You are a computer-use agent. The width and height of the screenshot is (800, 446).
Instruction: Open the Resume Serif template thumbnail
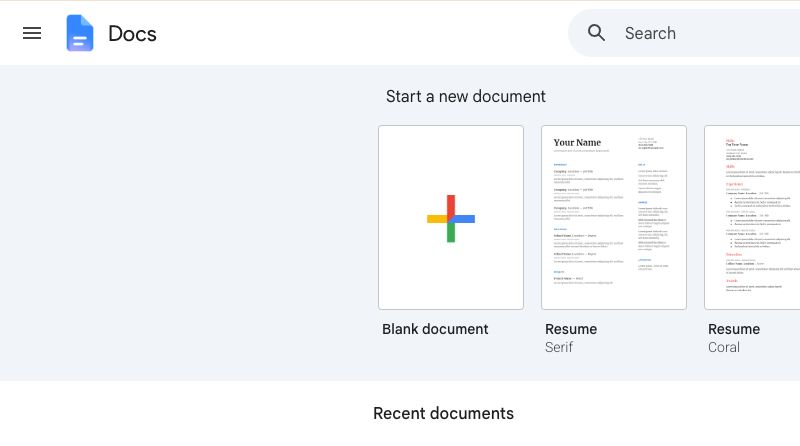(x=614, y=217)
